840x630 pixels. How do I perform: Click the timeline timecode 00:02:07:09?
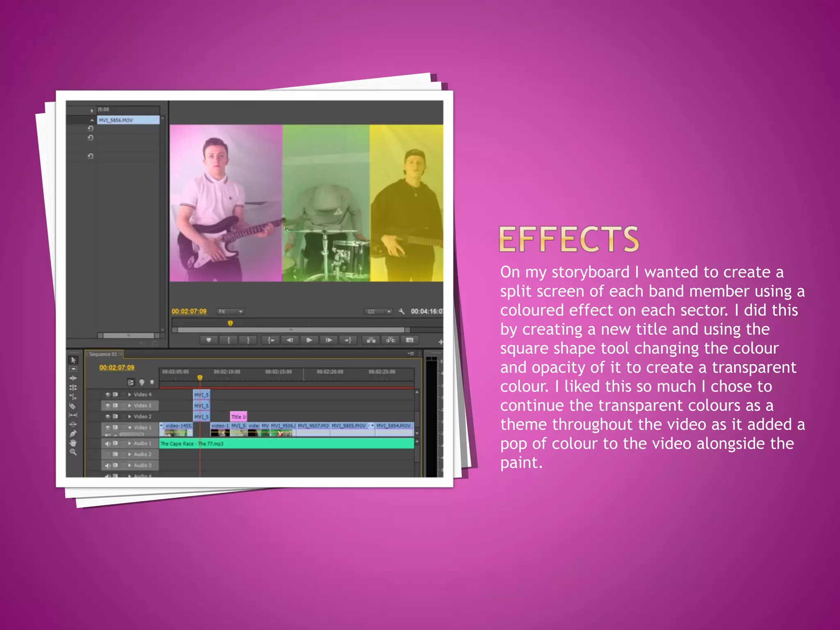point(117,367)
